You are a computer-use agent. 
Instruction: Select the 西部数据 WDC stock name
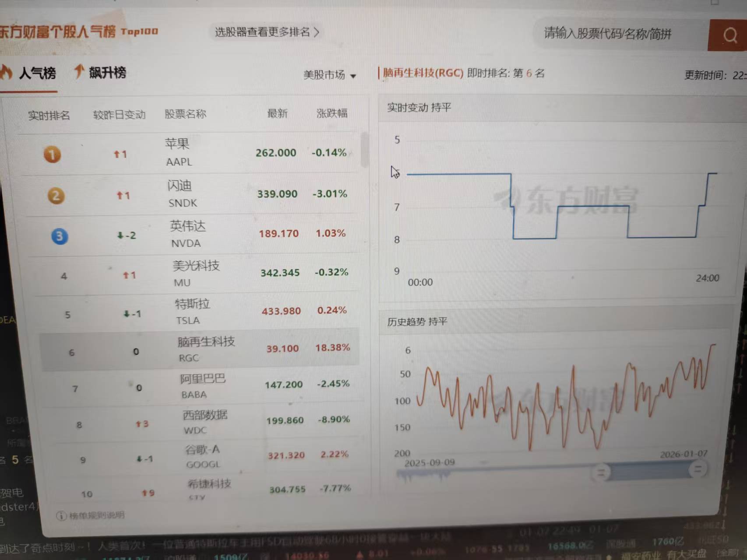[205, 422]
